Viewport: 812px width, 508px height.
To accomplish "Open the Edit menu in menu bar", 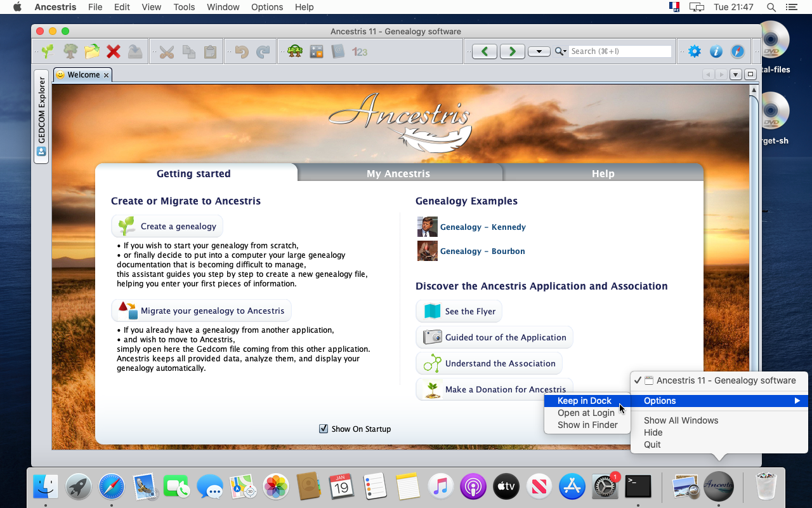I will coord(122,7).
